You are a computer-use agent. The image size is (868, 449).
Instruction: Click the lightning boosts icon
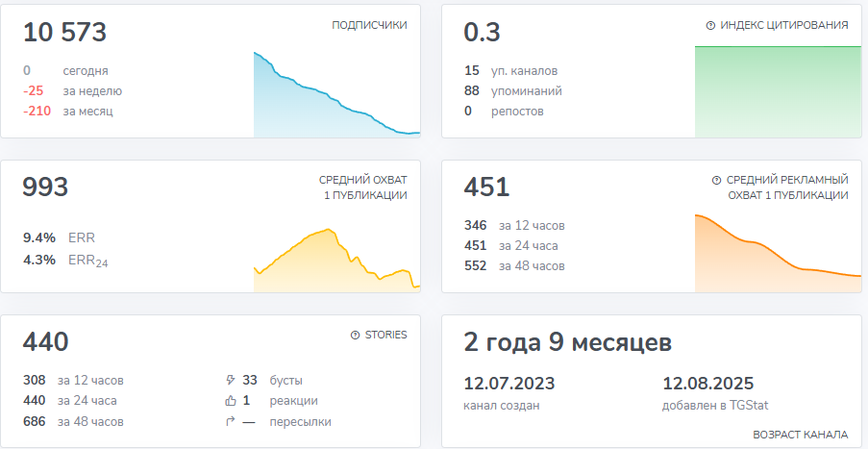[x=229, y=380]
